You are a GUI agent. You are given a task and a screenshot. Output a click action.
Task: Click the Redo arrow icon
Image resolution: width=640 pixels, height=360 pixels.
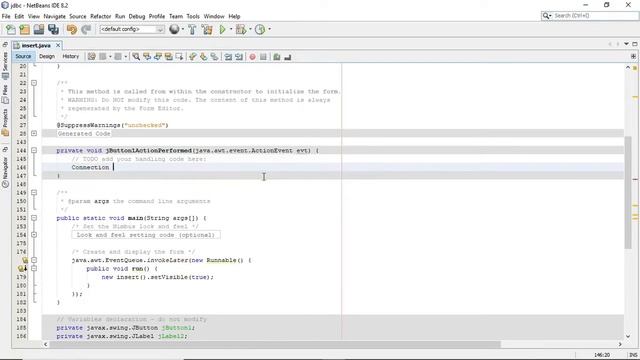[86, 29]
